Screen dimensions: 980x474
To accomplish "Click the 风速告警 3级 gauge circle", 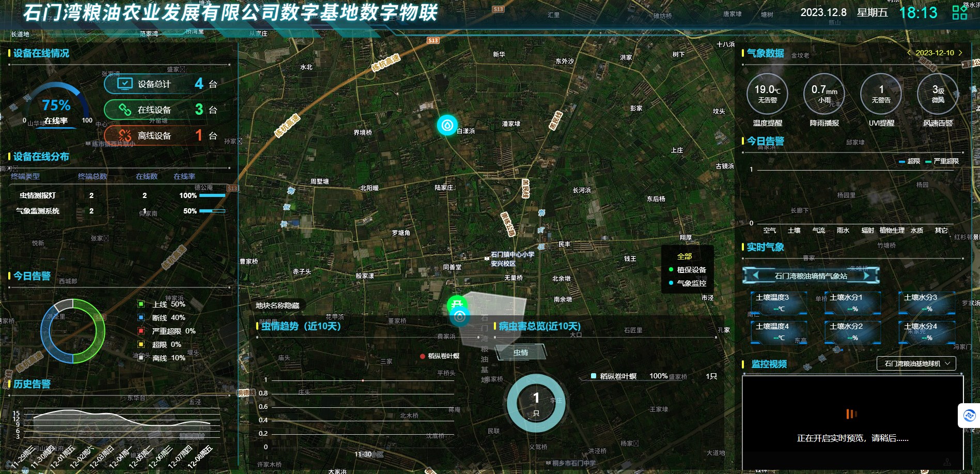I will (938, 94).
